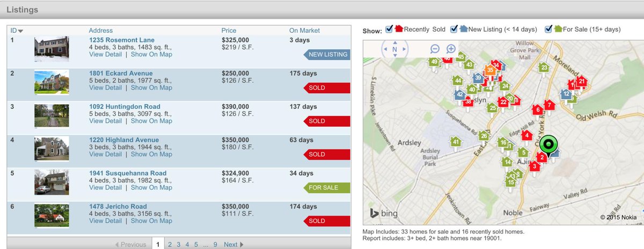Select map marker 15

click(511, 183)
